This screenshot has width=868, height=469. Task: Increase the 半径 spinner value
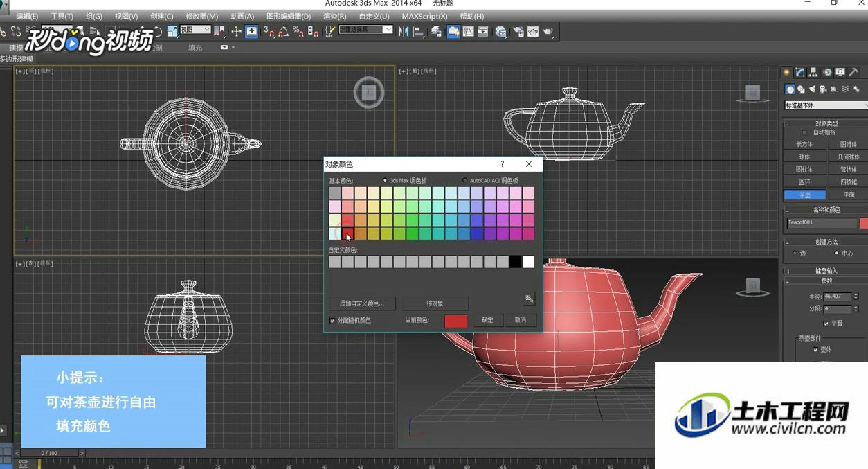pos(856,294)
